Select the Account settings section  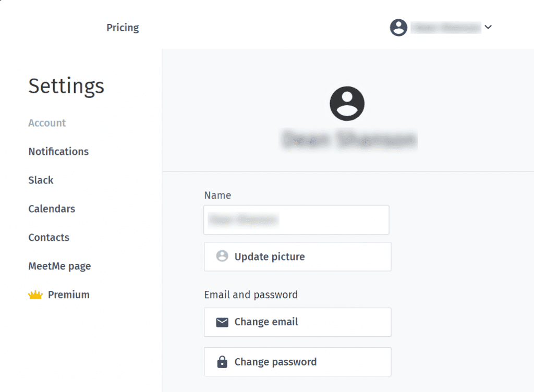click(x=47, y=123)
